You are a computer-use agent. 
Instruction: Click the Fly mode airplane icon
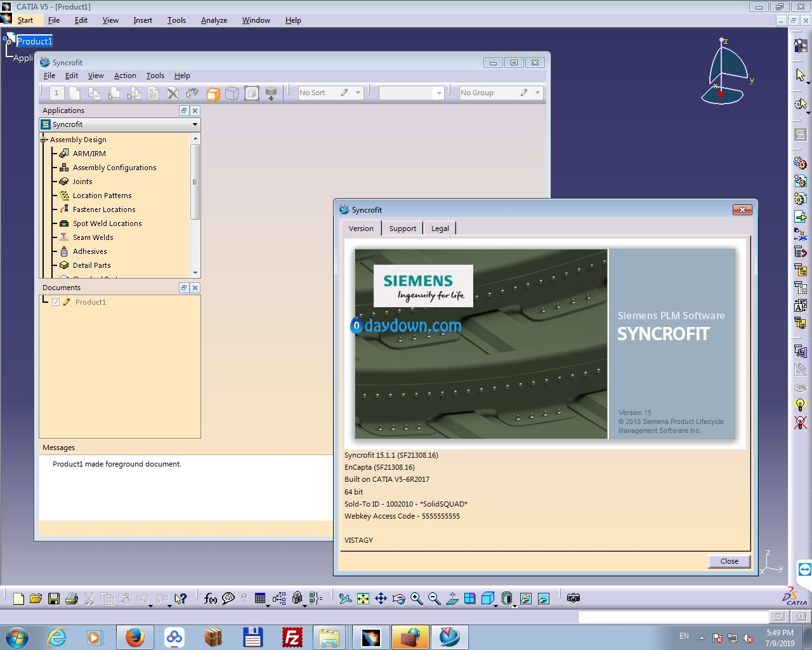[345, 599]
